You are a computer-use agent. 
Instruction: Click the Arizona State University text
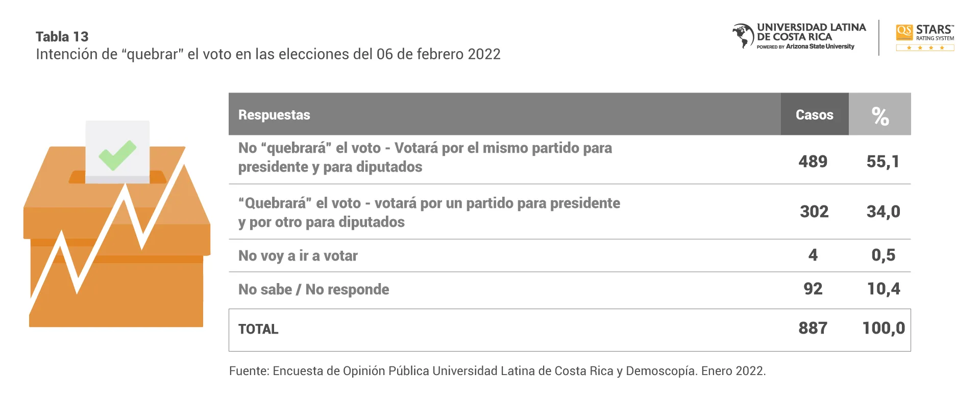pyautogui.click(x=820, y=46)
